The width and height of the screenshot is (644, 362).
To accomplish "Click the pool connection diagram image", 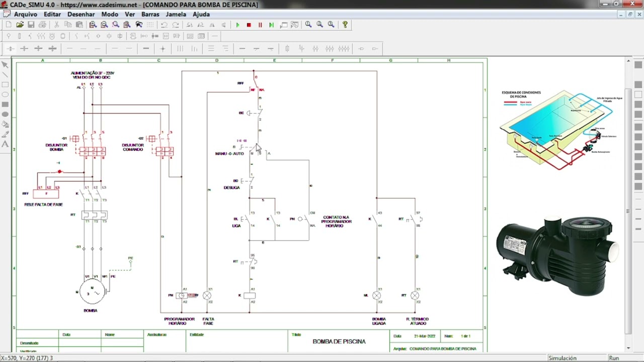I will click(561, 130).
